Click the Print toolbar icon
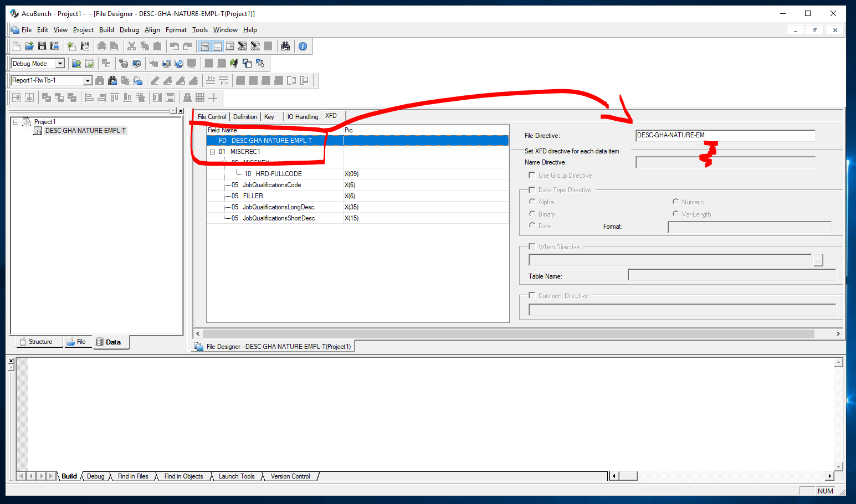The image size is (856, 504). click(101, 46)
